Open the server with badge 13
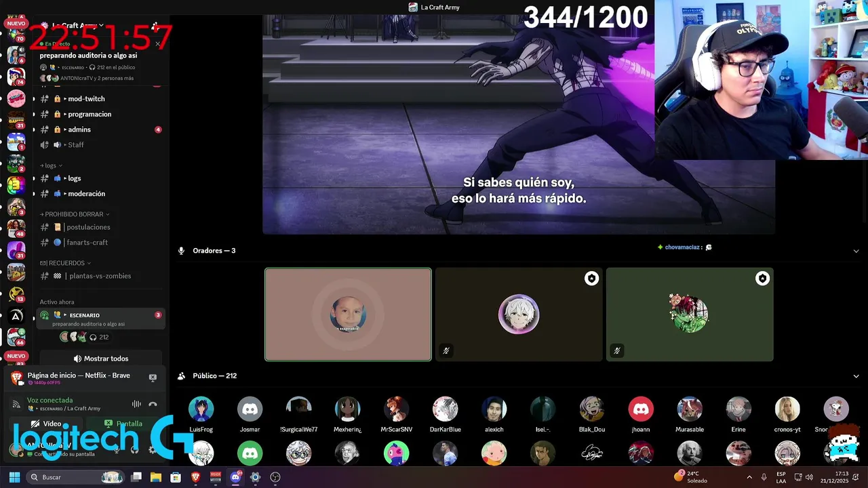868x488 pixels. [x=16, y=293]
